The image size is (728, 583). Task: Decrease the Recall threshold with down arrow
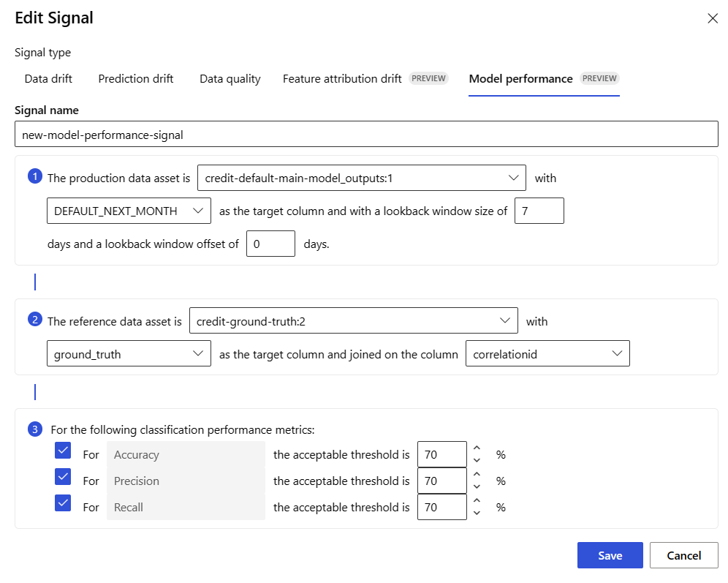(x=477, y=513)
